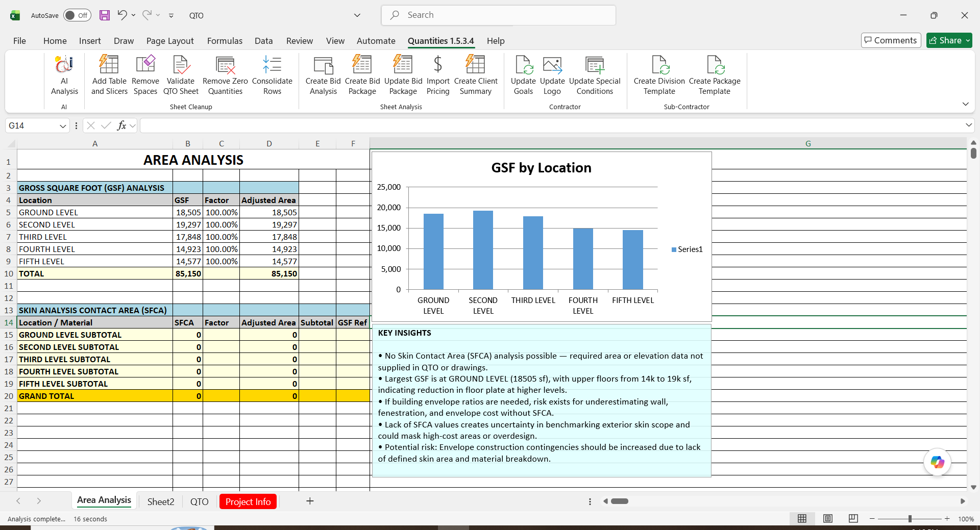Open the Share button dropdown

(x=968, y=40)
